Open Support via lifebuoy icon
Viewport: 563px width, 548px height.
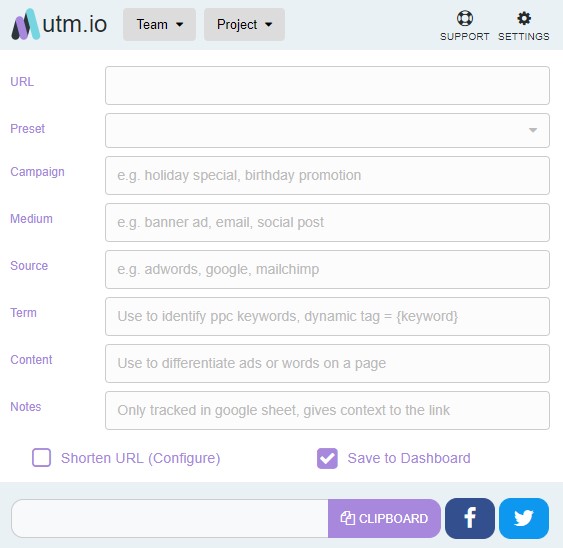(465, 18)
